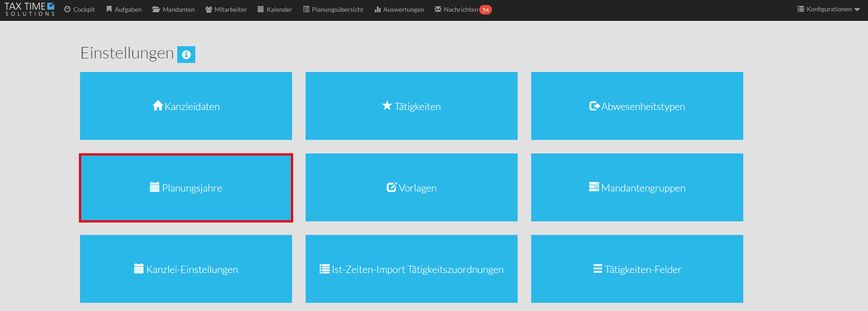Click the Konfigurationen list icon
This screenshot has width=868, height=311.
coord(801,9)
